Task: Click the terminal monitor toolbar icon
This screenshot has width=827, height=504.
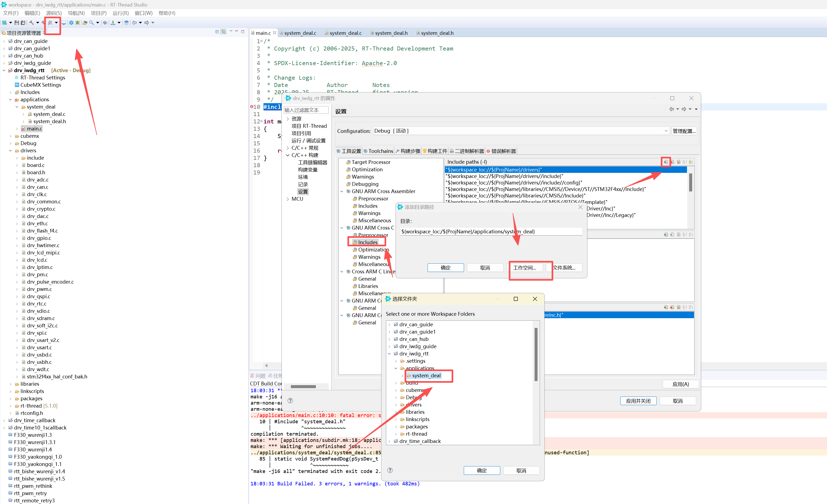Action: click(64, 22)
